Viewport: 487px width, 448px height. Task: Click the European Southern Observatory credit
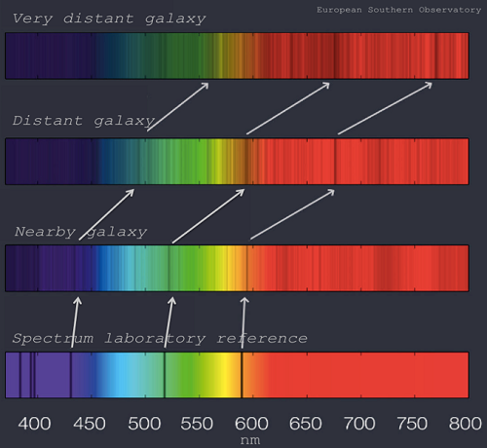(x=399, y=10)
